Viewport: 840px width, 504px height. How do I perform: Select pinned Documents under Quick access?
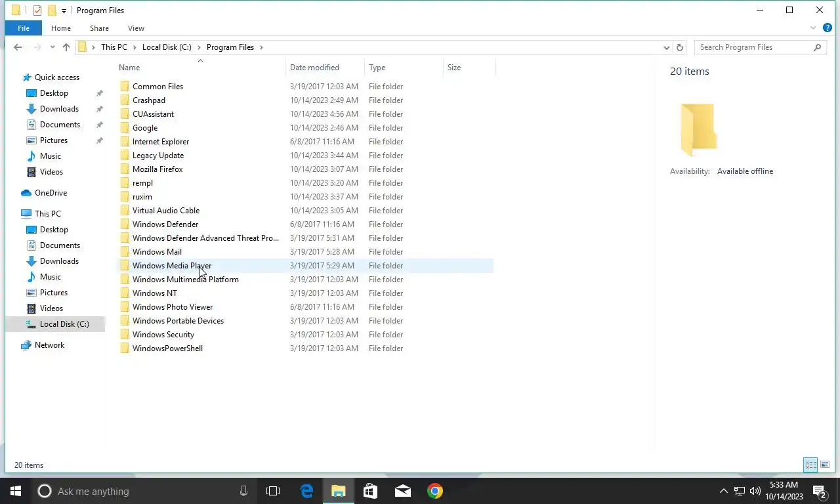pyautogui.click(x=60, y=125)
